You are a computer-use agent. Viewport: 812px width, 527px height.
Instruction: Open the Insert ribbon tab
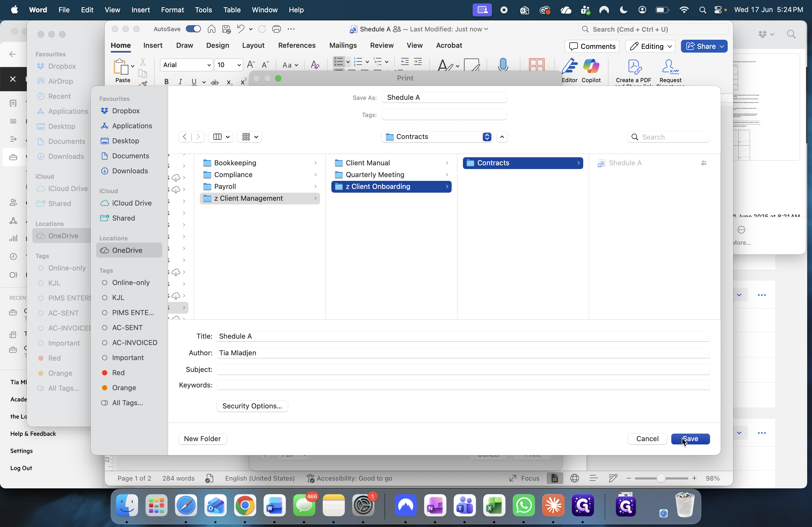coord(153,45)
